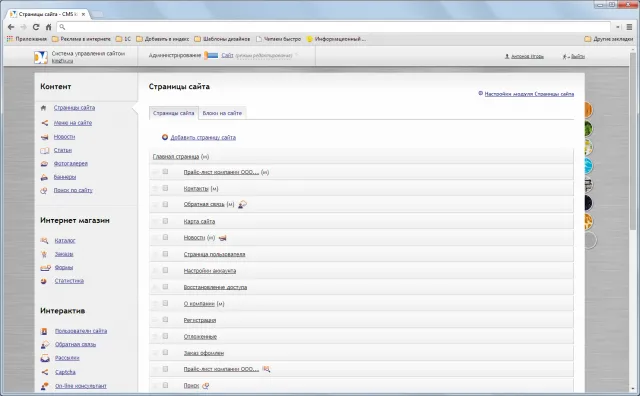Tick the checkbox for Восстановление доступа
640x396 pixels.
[x=165, y=287]
